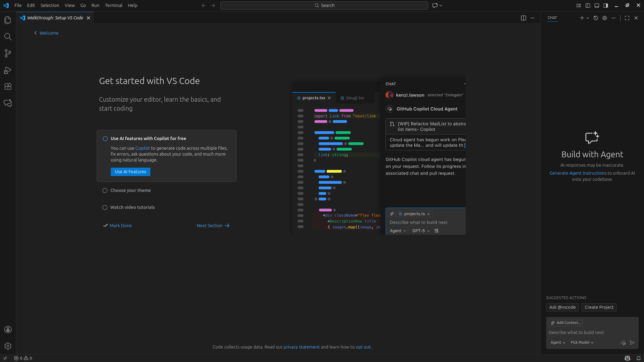The width and height of the screenshot is (644, 362).
Task: Open Run and Debug view
Action: pos(8,70)
